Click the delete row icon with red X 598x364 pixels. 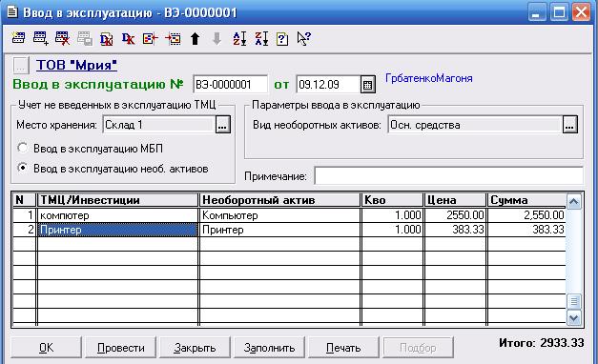tap(63, 38)
